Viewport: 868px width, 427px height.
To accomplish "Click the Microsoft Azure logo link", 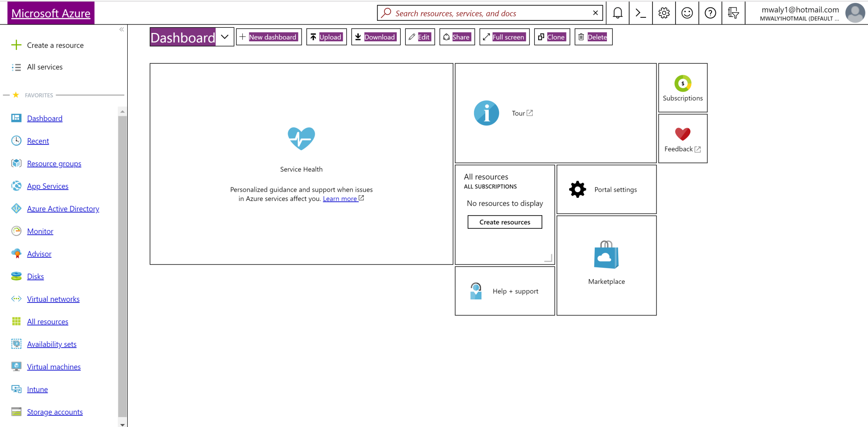I will (51, 13).
